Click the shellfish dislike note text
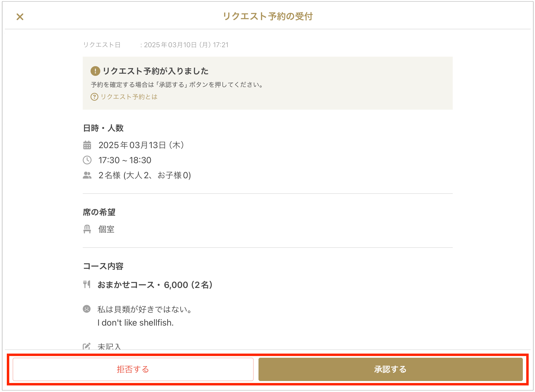This screenshot has width=535, height=392. click(x=136, y=322)
